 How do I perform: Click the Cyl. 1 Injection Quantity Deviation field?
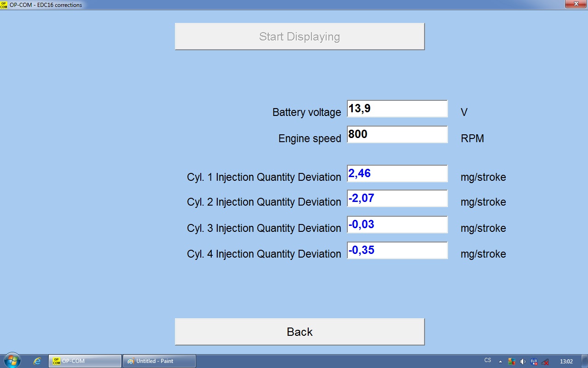(x=397, y=174)
